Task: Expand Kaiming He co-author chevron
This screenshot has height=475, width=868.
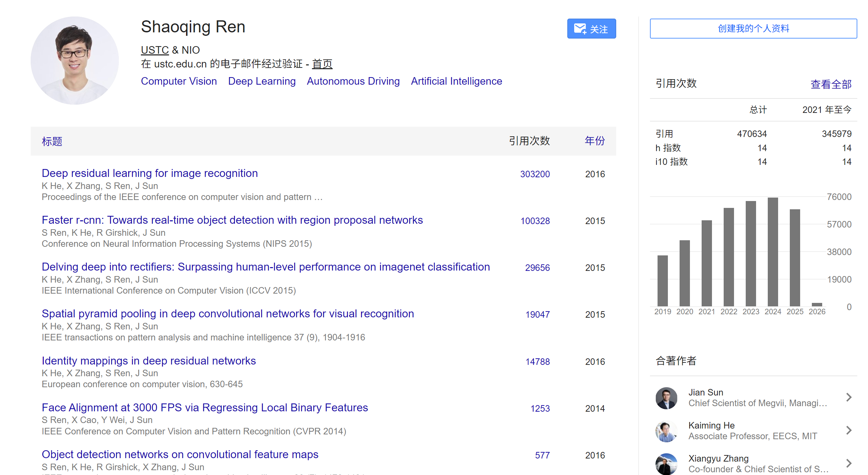Action: (x=849, y=430)
